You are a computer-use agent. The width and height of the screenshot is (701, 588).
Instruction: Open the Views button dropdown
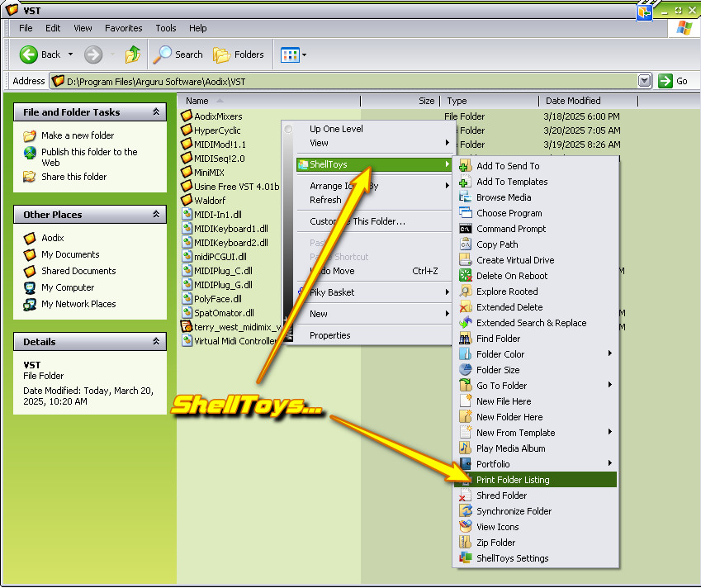click(305, 55)
